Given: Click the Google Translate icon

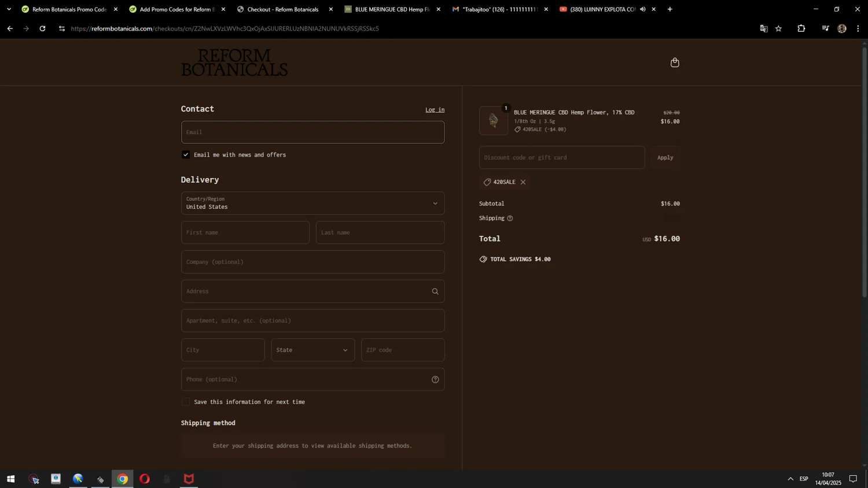Looking at the screenshot, I should 764,28.
